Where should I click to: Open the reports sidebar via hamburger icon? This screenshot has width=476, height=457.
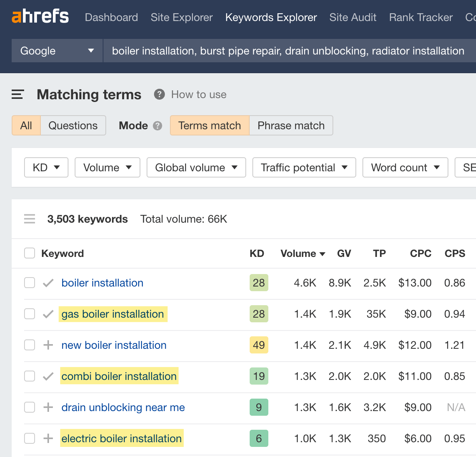pyautogui.click(x=17, y=94)
